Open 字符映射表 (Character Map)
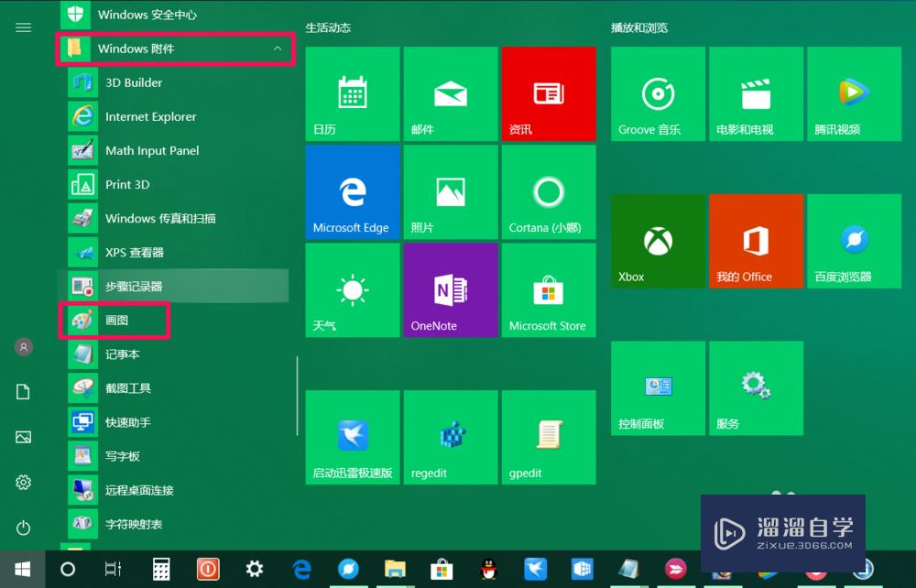This screenshot has width=916, height=588. (x=174, y=524)
